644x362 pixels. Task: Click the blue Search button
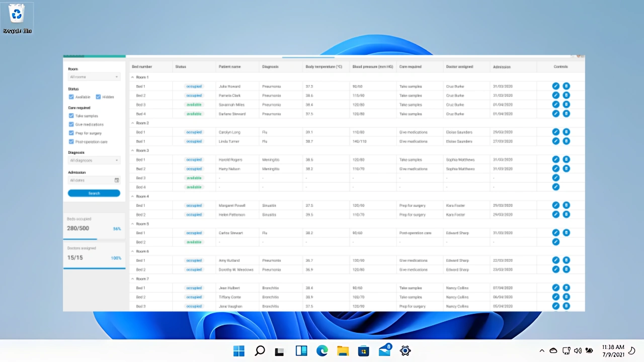[x=94, y=193]
